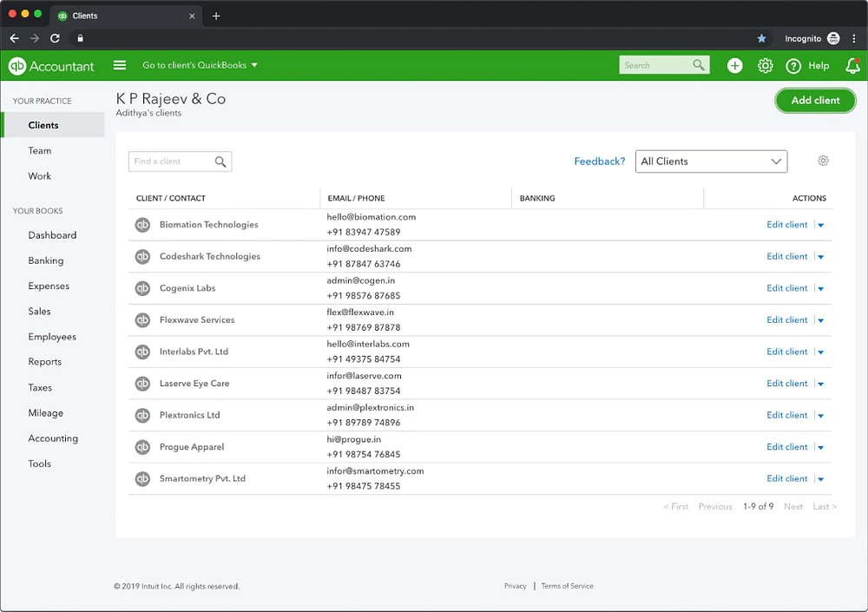Open the notifications bell icon
This screenshot has height=612, width=868.
[852, 66]
